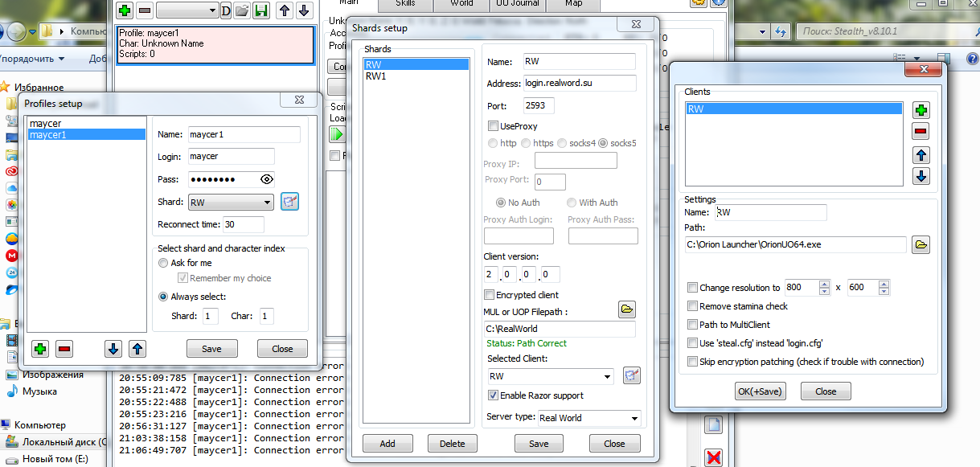This screenshot has width=980, height=467.
Task: Tick Remove stamina check option
Action: (x=693, y=306)
